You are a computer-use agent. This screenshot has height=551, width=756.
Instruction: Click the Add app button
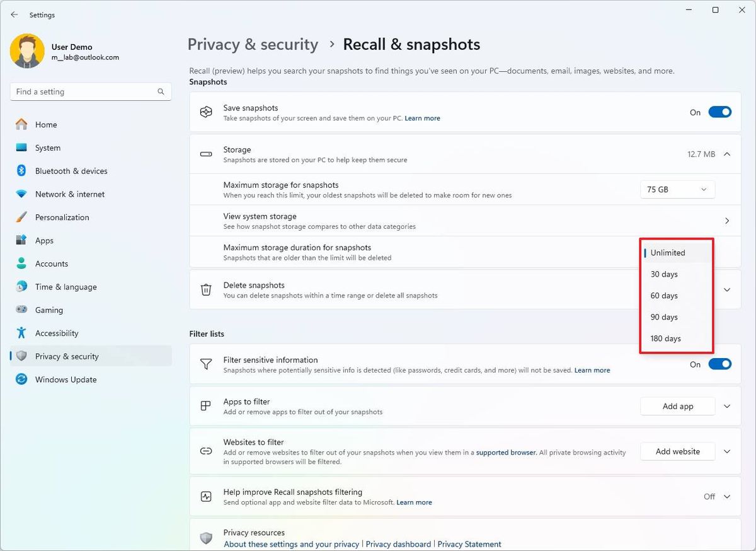[677, 407]
